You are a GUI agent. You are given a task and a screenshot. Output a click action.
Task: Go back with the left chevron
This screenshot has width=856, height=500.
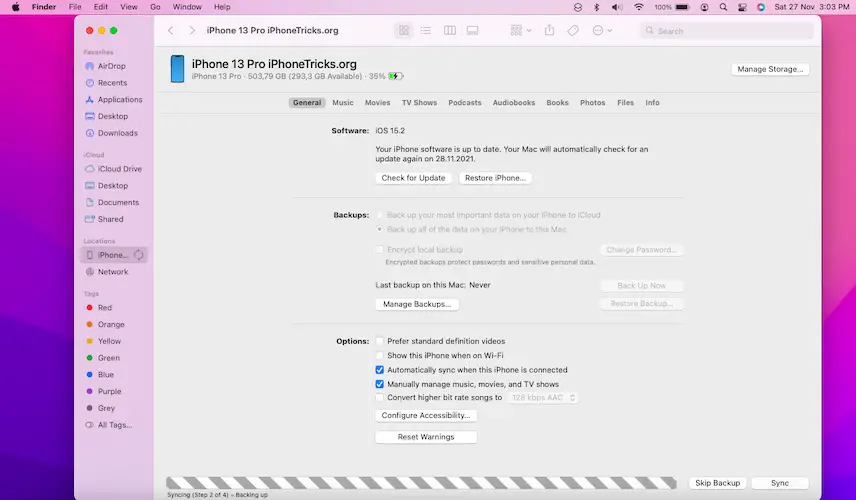pyautogui.click(x=170, y=31)
